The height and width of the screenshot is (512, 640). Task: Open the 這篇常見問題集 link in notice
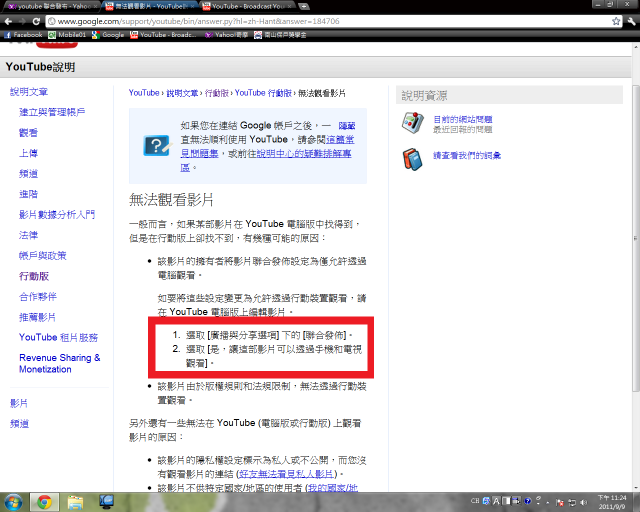pyautogui.click(x=267, y=147)
